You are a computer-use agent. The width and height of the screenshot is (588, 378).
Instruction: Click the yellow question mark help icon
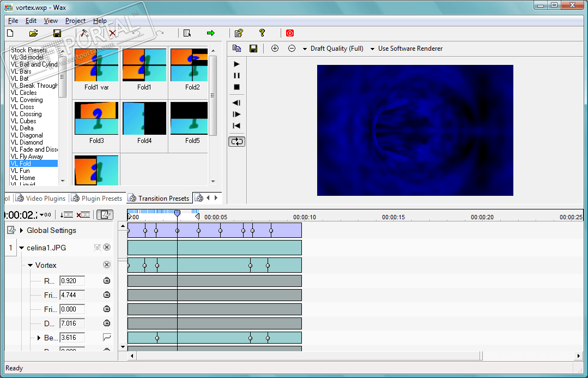pos(262,33)
